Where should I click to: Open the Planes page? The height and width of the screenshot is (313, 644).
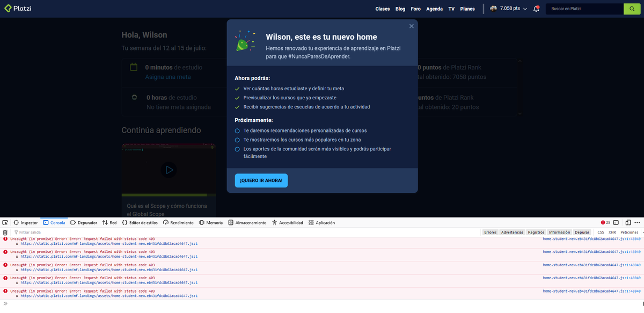pos(467,9)
